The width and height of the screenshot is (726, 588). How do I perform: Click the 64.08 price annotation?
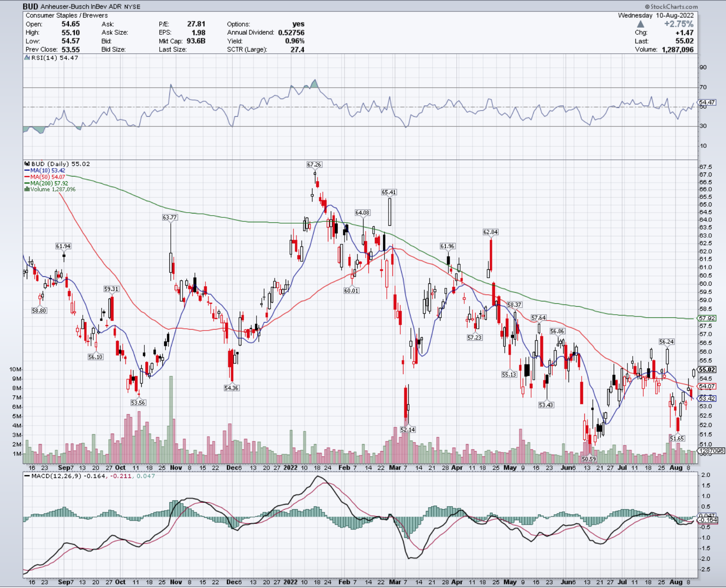point(363,213)
